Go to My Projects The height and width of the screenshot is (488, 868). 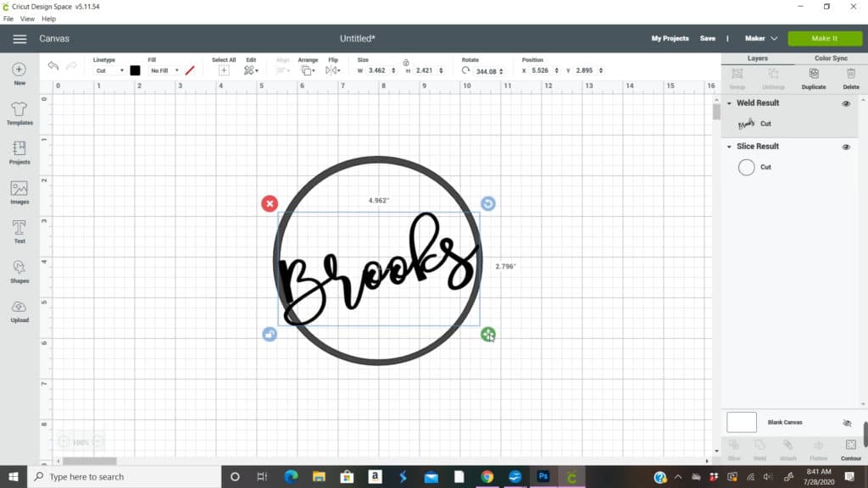coord(670,38)
